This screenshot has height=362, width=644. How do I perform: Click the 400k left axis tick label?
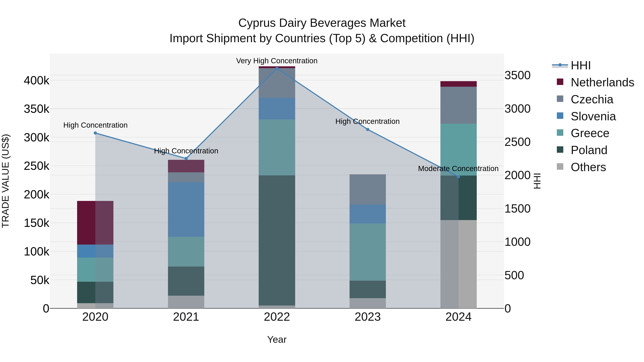click(x=36, y=80)
